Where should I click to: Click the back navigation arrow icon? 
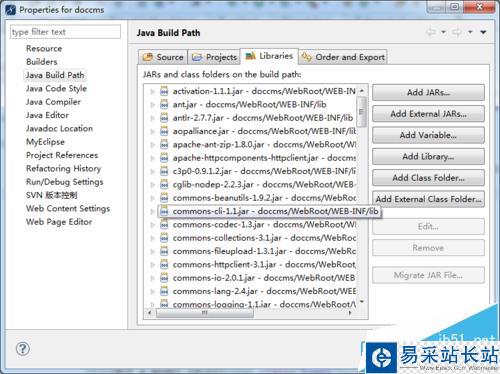point(431,32)
